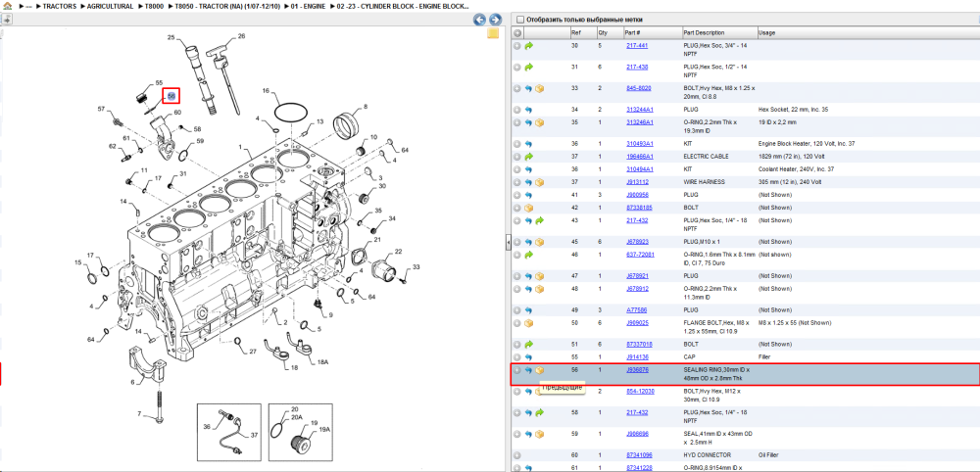Open part number J936876 link
980x472 pixels.
(x=638, y=369)
